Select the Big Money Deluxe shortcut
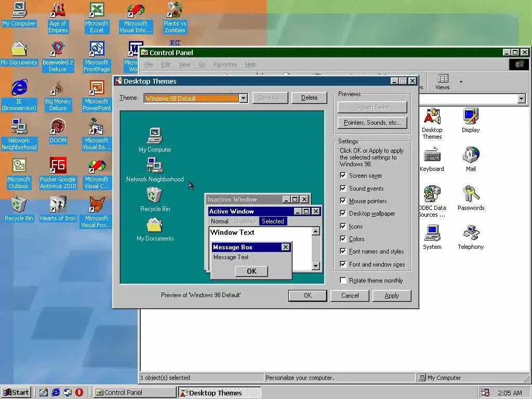 (x=58, y=96)
